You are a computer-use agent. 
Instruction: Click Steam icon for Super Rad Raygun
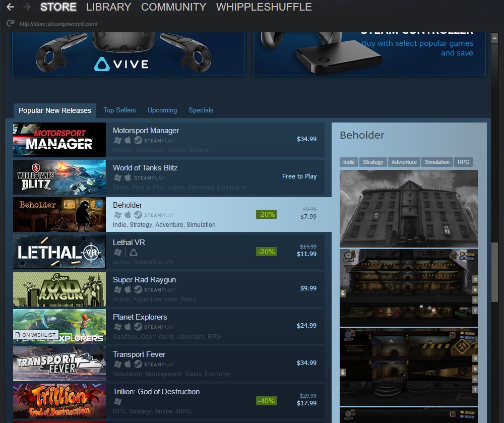coord(138,289)
